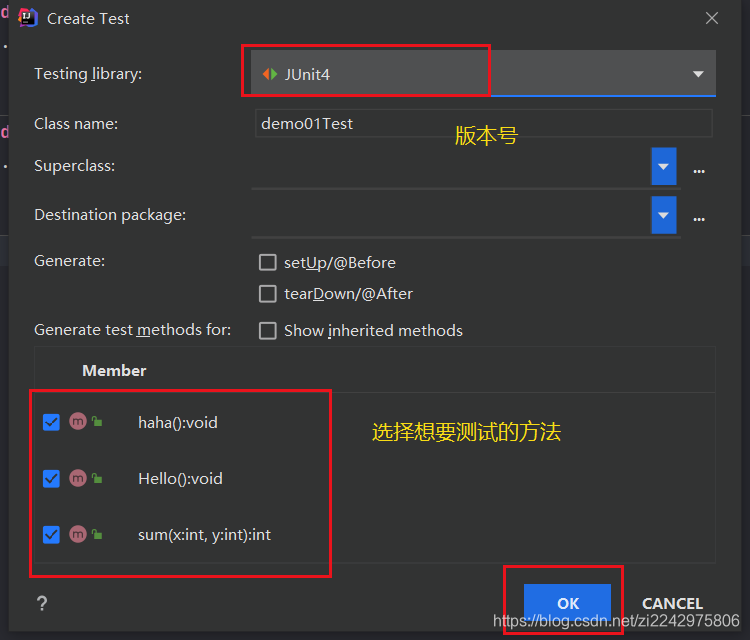The width and height of the screenshot is (750, 640).
Task: Click into the Superclass text field
Action: tap(451, 167)
